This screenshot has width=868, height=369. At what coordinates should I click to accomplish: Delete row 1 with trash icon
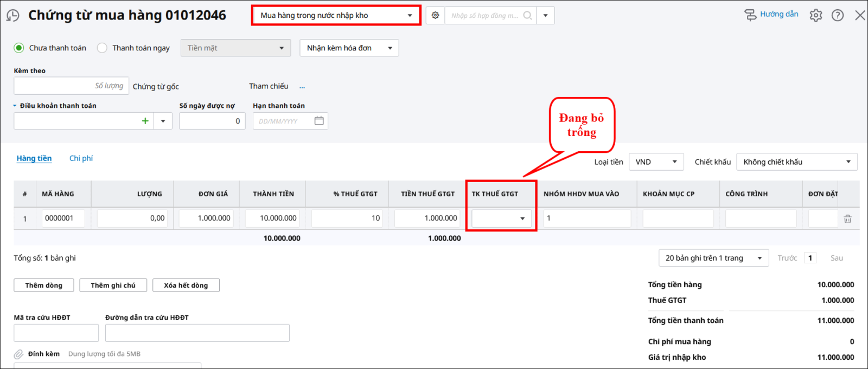tap(847, 219)
